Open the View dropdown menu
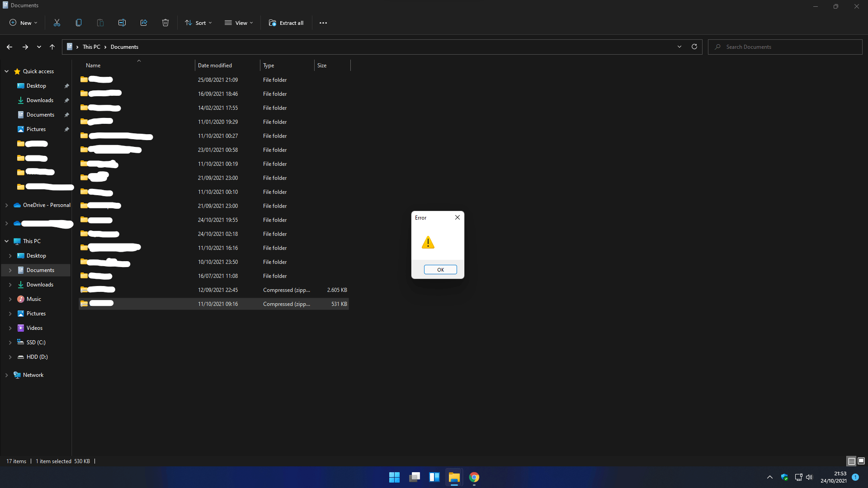This screenshot has height=488, width=868. click(x=239, y=23)
